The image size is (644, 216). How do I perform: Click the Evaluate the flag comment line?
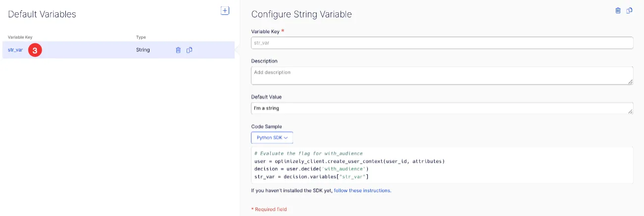(308, 154)
